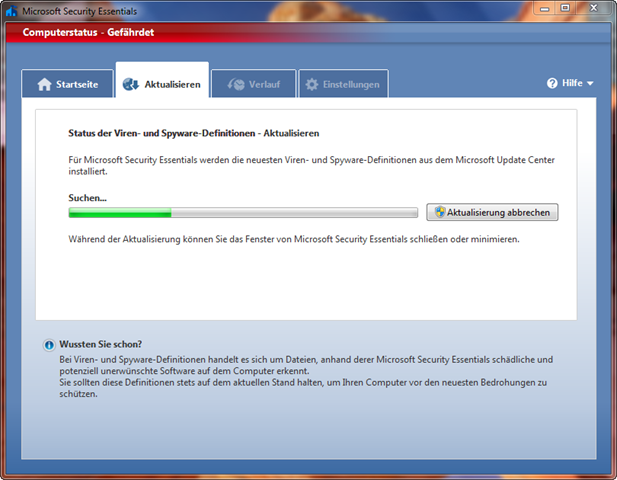Click the Microsoft Security Essentials title bar icon
The image size is (617, 480).
coord(11,9)
